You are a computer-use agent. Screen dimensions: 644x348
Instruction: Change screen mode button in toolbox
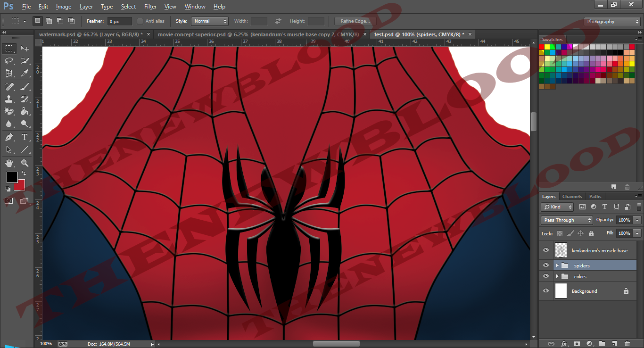tap(24, 201)
